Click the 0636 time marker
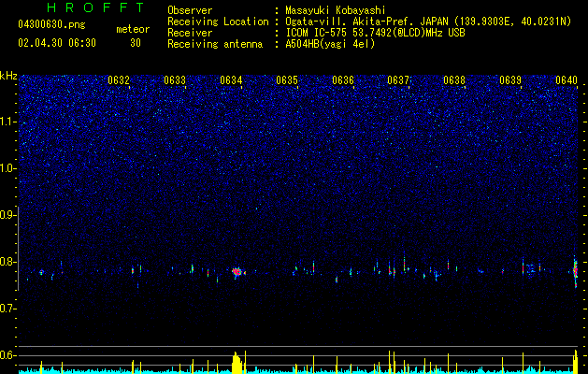 tap(343, 80)
